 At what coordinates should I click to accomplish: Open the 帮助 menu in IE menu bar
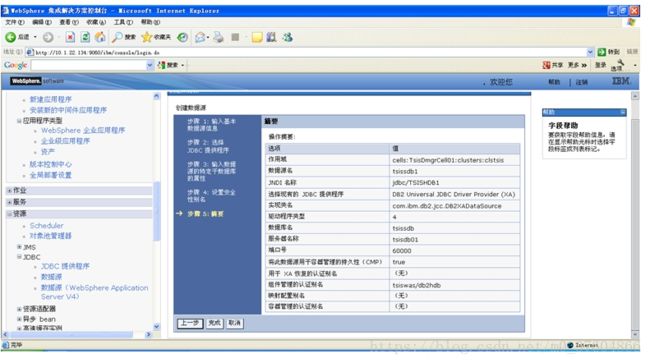(150, 22)
